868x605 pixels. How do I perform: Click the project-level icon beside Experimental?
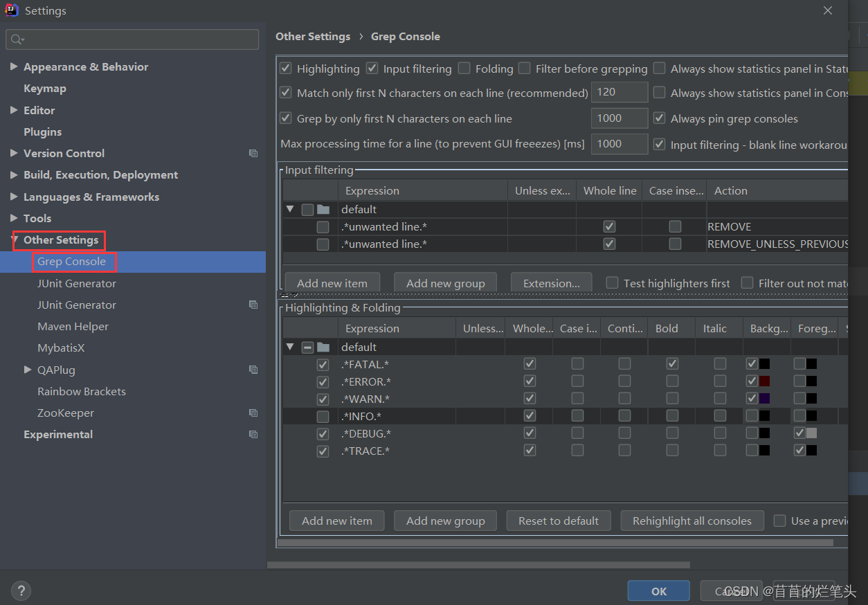253,435
